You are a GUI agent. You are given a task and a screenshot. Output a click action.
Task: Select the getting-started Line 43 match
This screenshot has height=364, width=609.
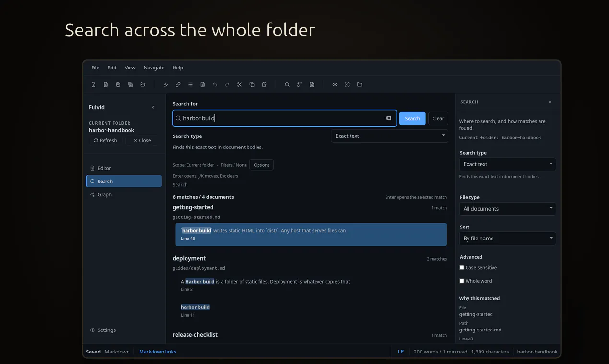point(311,234)
